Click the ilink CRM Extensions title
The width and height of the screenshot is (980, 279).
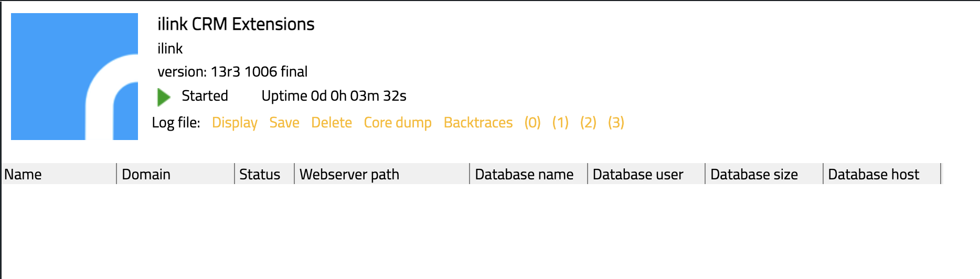tap(236, 24)
